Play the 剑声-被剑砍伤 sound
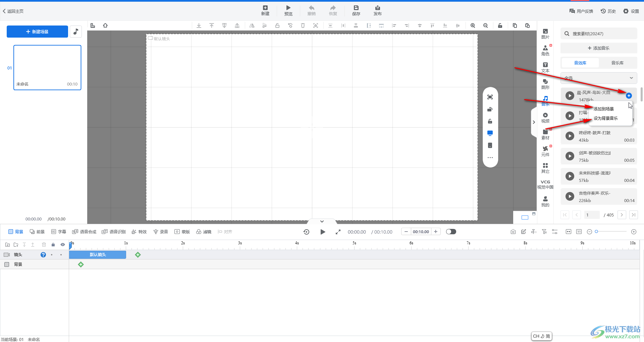The image size is (644, 342). [x=570, y=156]
